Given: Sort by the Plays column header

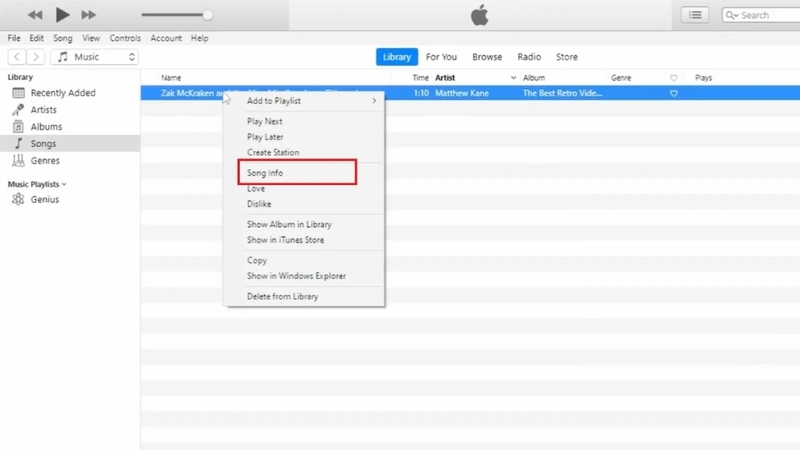Looking at the screenshot, I should tap(703, 78).
